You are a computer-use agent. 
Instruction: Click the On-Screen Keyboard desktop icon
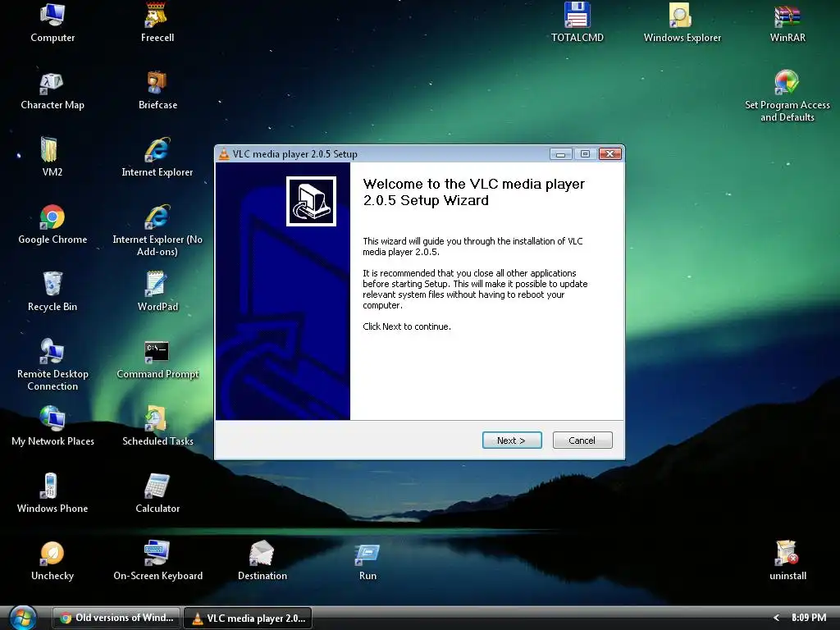[x=157, y=561]
